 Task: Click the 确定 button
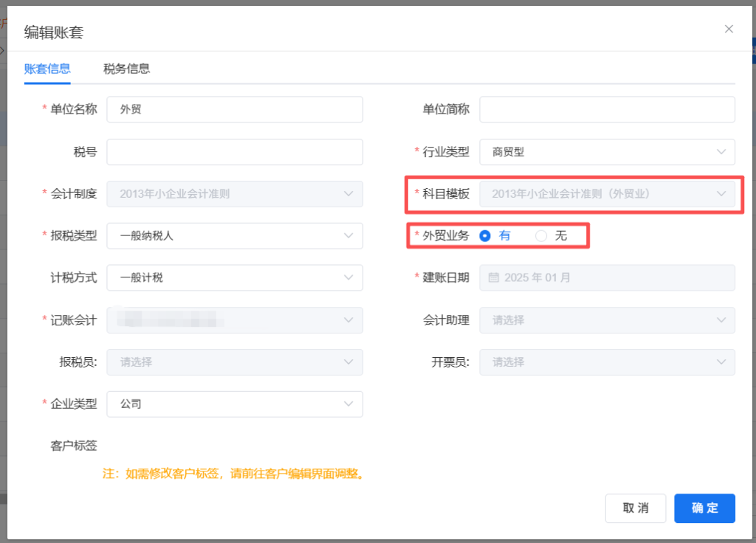704,508
